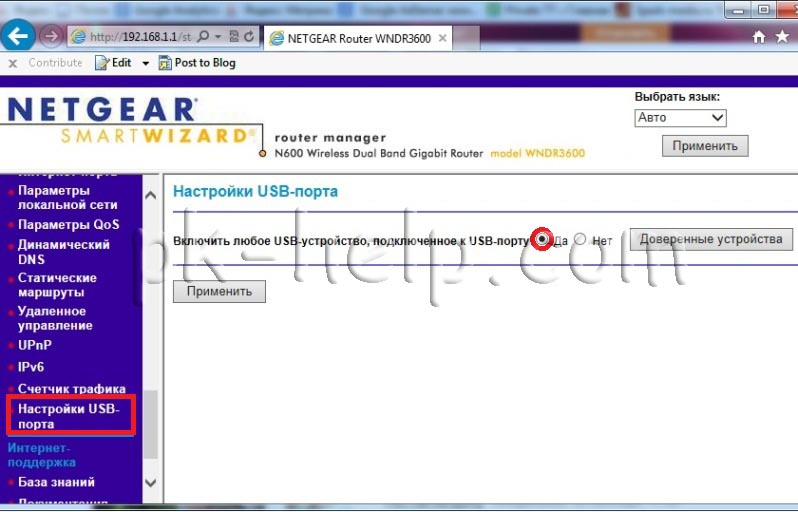Open Счетчик трафика menu link
This screenshot has width=798, height=512.
coord(72,388)
